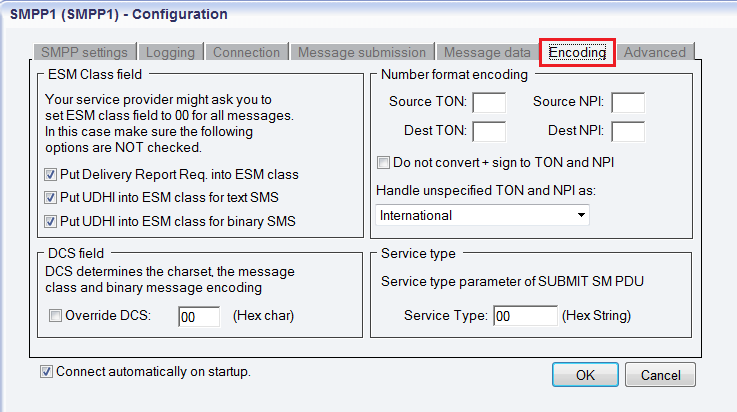Screen dimensions: 737x412
Task: Enable Do not convert + sign checkbox
Action: tap(384, 163)
